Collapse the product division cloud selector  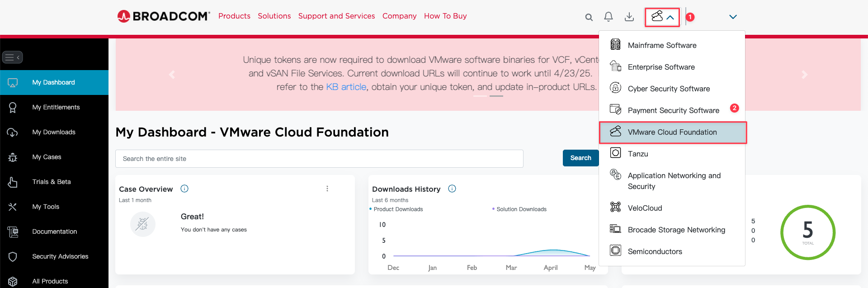(662, 17)
